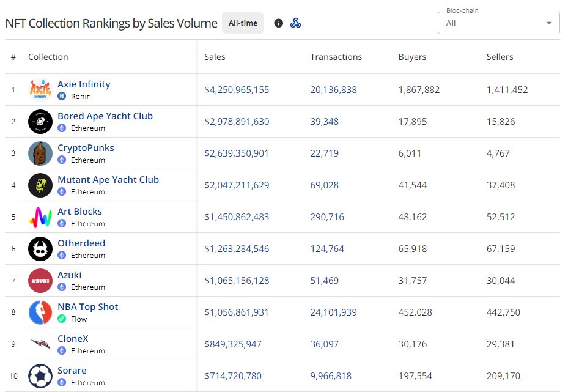This screenshot has height=392, width=568.
Task: Open the CloneX collection link
Action: coord(73,338)
